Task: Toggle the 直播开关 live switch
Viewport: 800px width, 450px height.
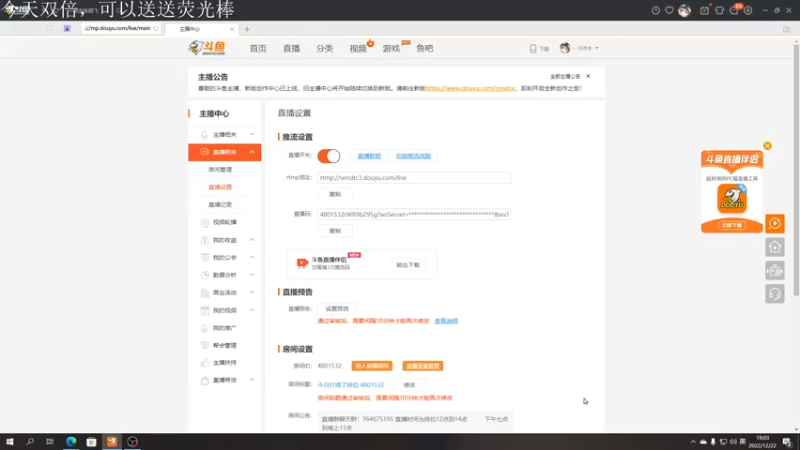Action: [x=329, y=156]
